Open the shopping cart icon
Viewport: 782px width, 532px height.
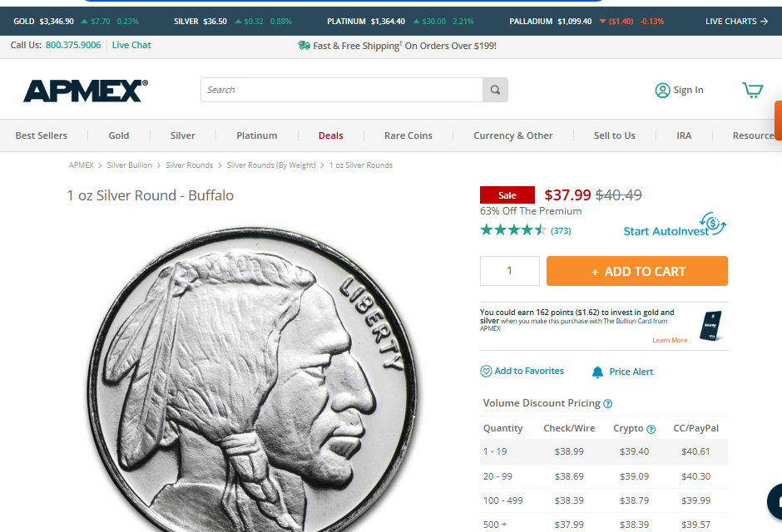point(753,90)
